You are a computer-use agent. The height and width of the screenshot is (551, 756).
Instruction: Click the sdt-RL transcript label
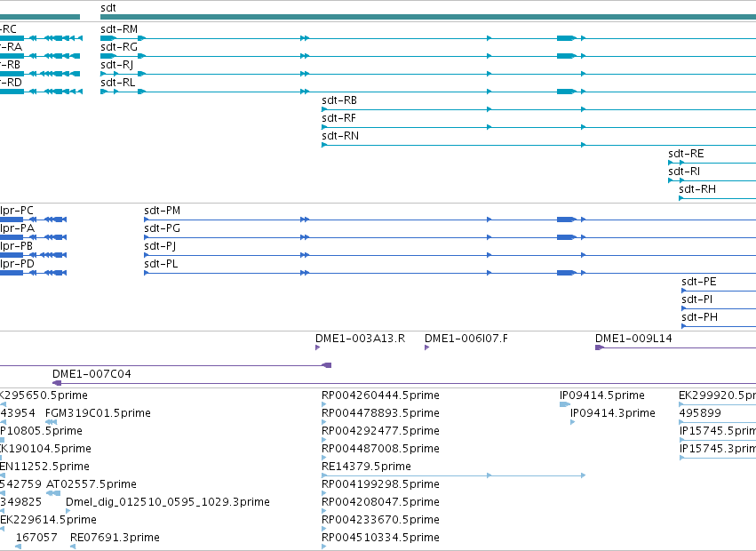pos(117,83)
